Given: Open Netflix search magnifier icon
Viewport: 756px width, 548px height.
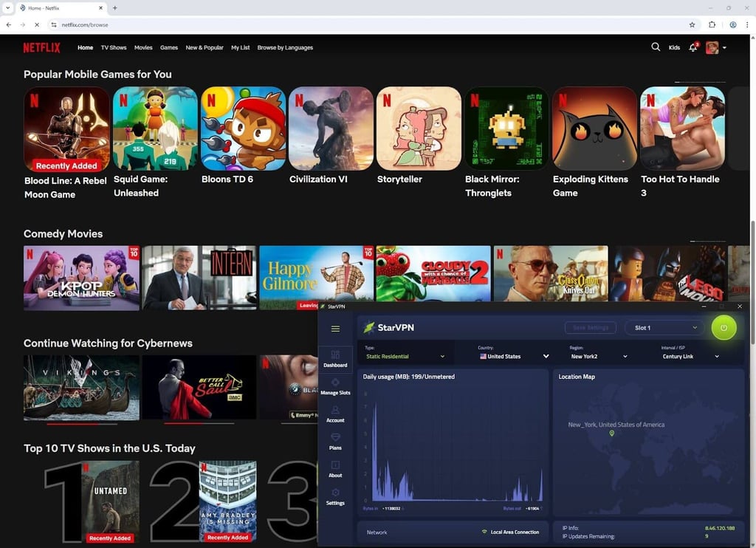Looking at the screenshot, I should click(x=656, y=47).
